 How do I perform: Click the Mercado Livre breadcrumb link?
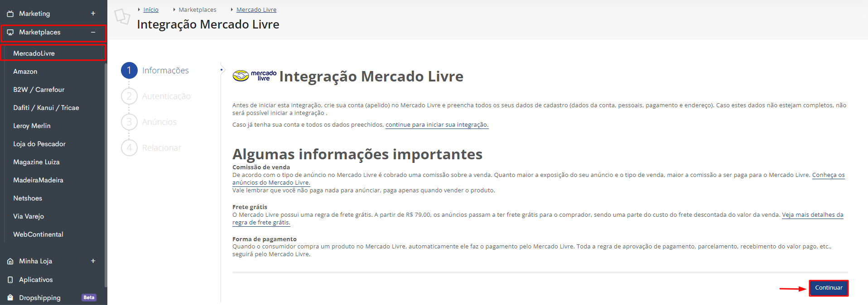click(256, 10)
